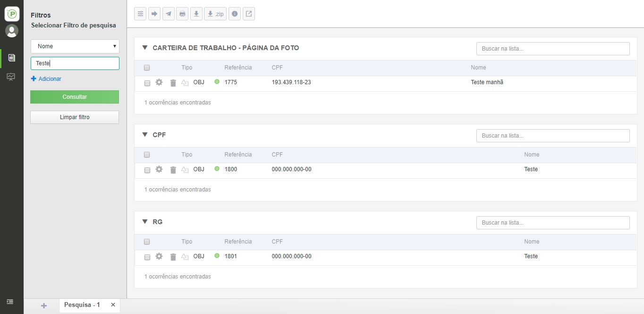Open the information icon in toolbar
Image resolution: width=644 pixels, height=314 pixels.
(235, 14)
